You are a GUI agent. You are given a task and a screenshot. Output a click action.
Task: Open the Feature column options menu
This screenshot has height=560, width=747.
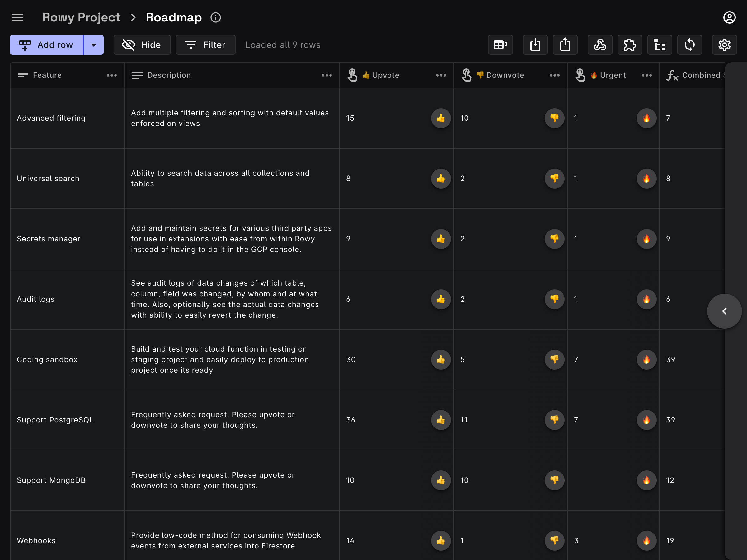coord(112,75)
